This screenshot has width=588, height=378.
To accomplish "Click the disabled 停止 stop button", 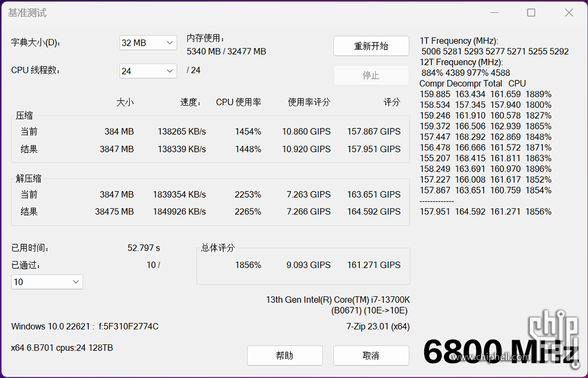I will pos(371,76).
